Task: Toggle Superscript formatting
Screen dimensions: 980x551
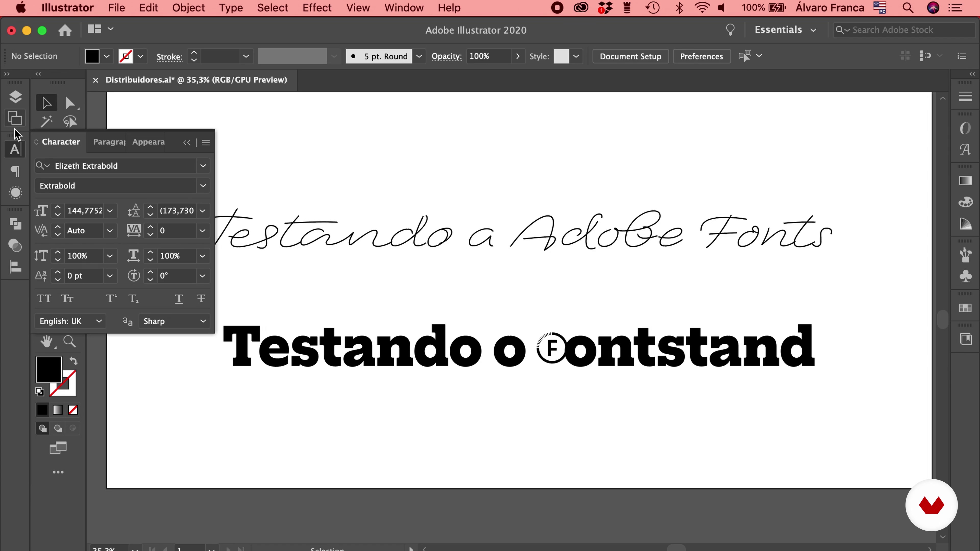Action: pos(111,298)
